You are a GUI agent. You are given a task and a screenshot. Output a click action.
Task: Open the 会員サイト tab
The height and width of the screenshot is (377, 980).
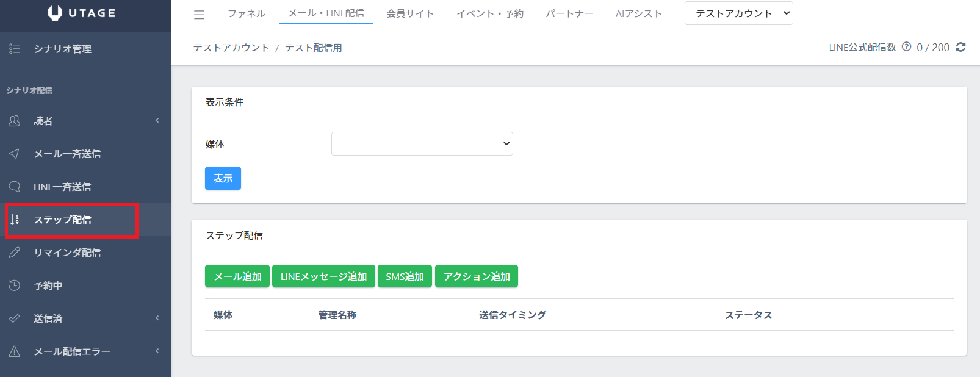click(x=409, y=13)
